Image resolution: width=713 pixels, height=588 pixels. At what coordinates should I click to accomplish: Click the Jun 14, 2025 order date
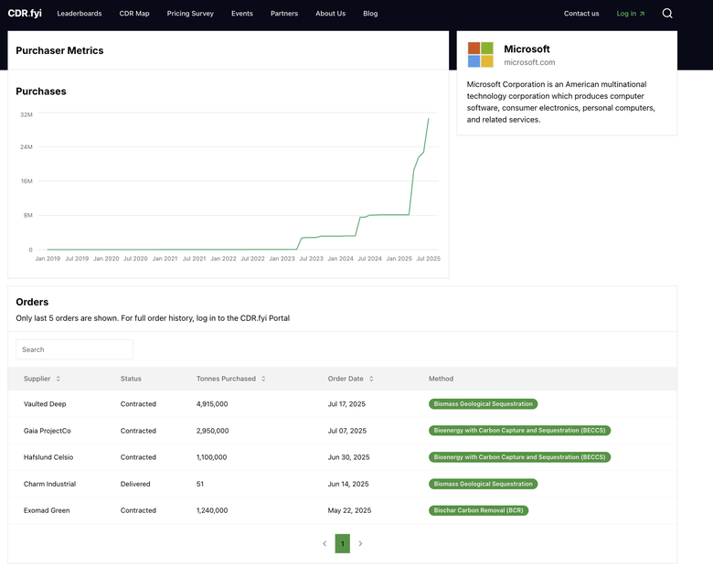coord(348,484)
